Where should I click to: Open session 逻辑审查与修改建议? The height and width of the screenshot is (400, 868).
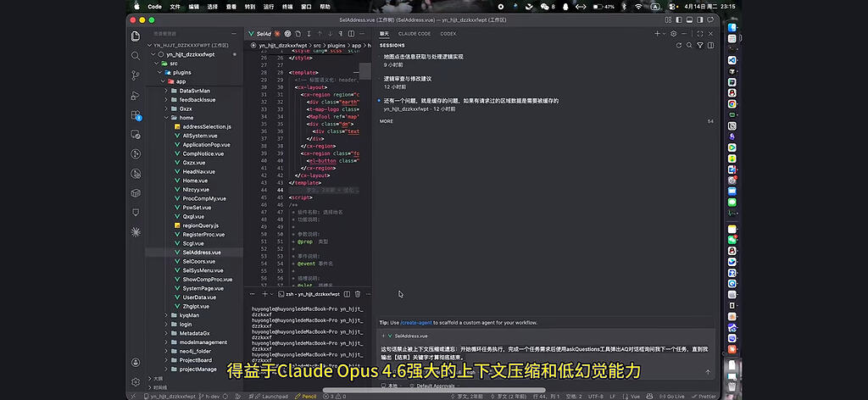coord(408,79)
